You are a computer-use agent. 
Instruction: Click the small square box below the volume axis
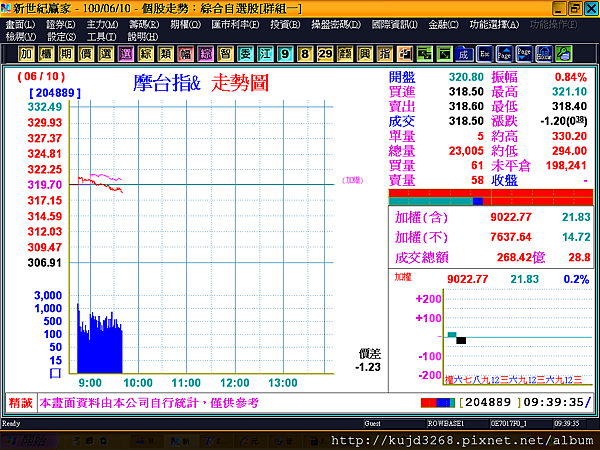(55, 373)
